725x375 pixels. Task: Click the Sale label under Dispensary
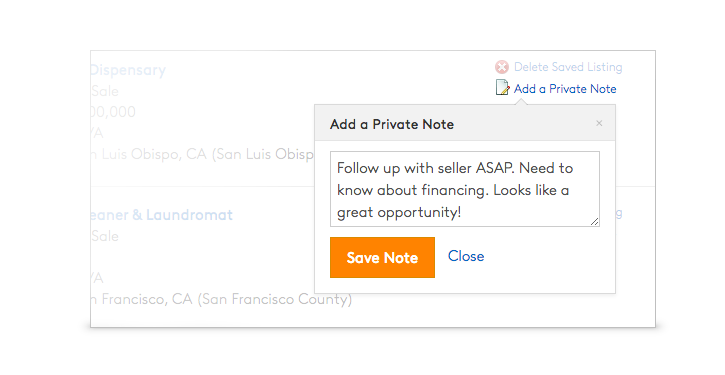(x=105, y=91)
